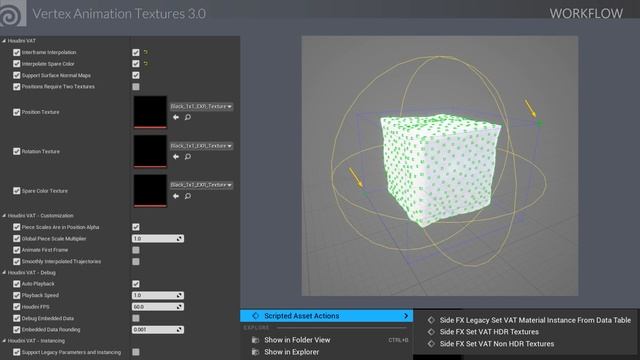Click the Vertex Animation Textures 3.0 title
Image resolution: width=640 pixels, height=360 pixels.
[x=119, y=14]
